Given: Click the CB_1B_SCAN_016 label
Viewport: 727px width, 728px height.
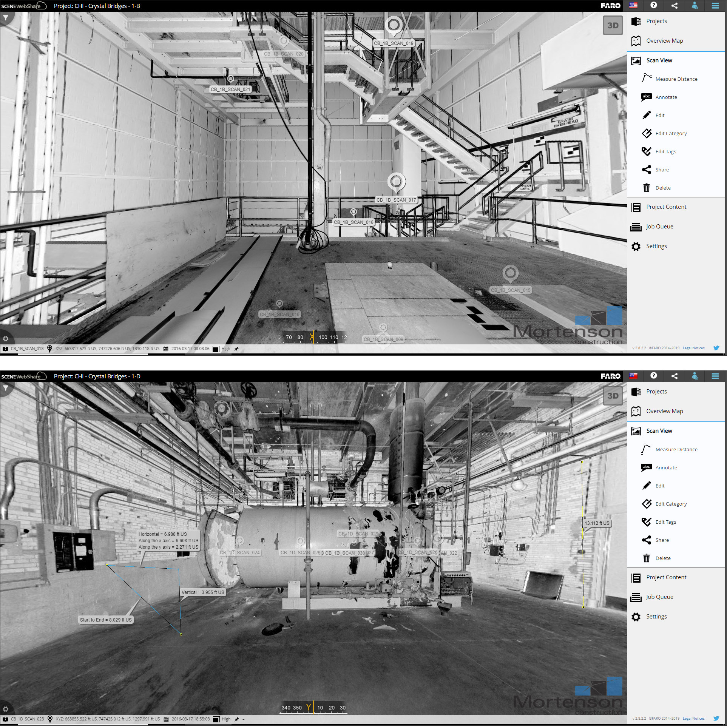Looking at the screenshot, I should click(x=353, y=222).
